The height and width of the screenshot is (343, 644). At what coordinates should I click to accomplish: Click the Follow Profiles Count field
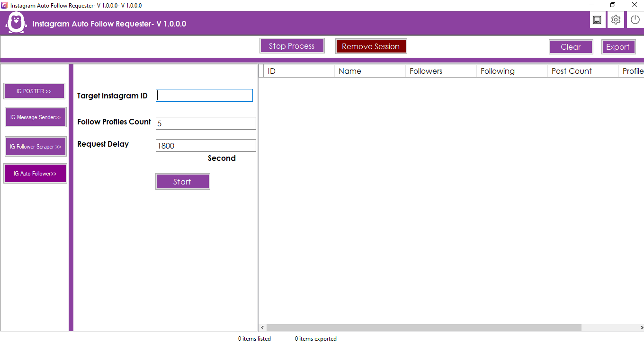click(206, 123)
